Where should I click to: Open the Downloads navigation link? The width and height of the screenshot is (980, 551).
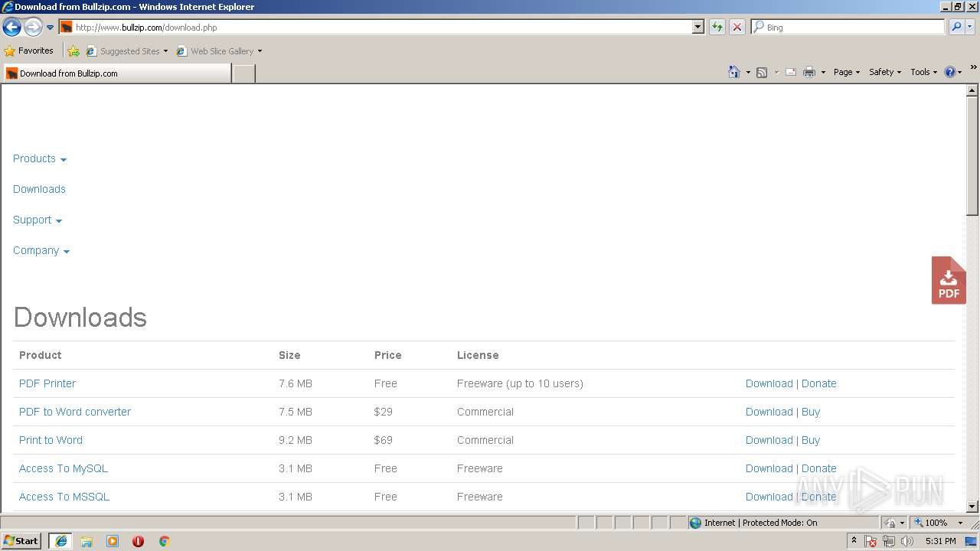click(x=39, y=189)
